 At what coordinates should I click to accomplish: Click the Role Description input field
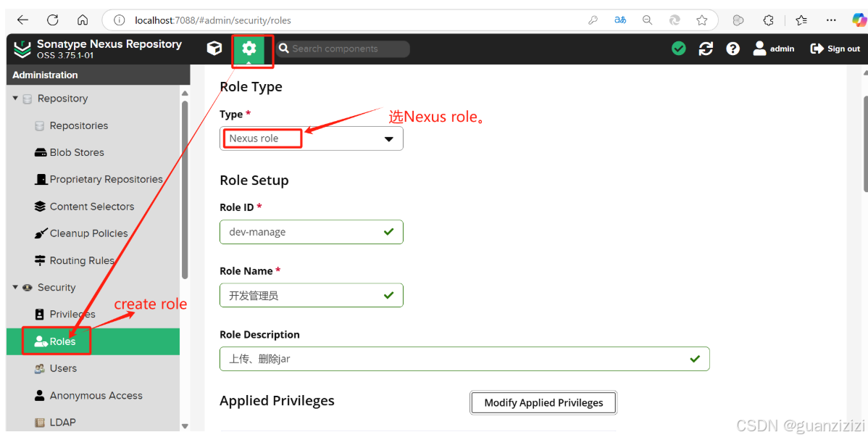[464, 359]
